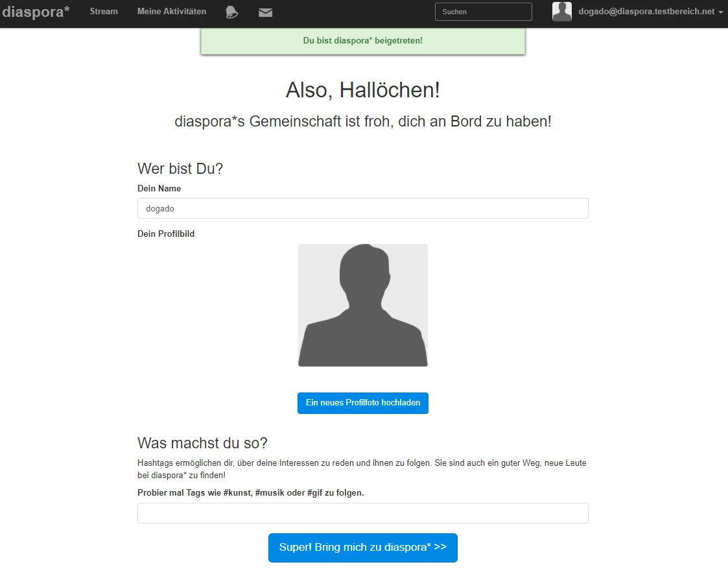The width and height of the screenshot is (728, 580).
Task: Click the diaspora* logo in header
Action: [36, 12]
